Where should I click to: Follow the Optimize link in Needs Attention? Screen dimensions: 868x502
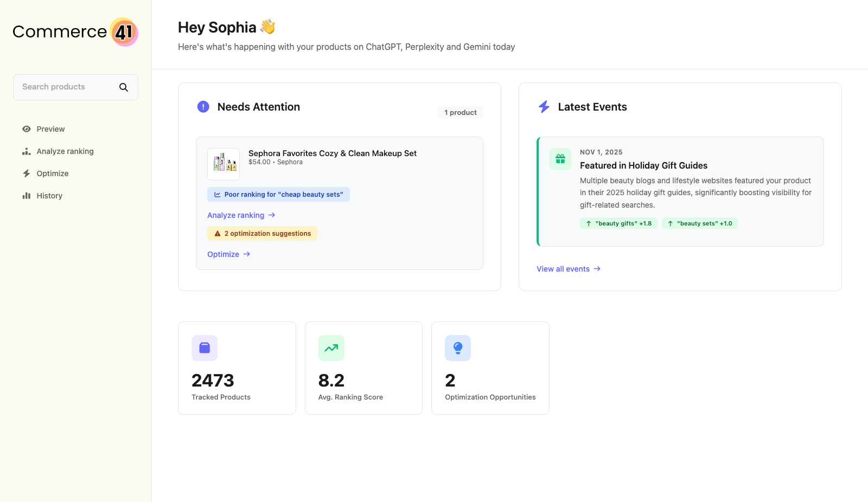pyautogui.click(x=223, y=254)
